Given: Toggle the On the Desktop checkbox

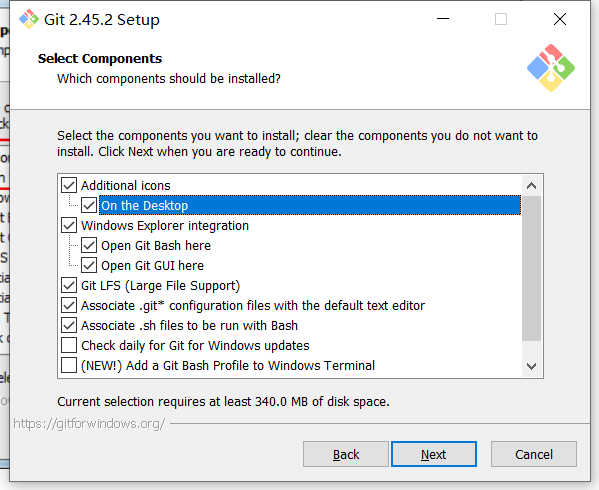Looking at the screenshot, I should pos(89,205).
